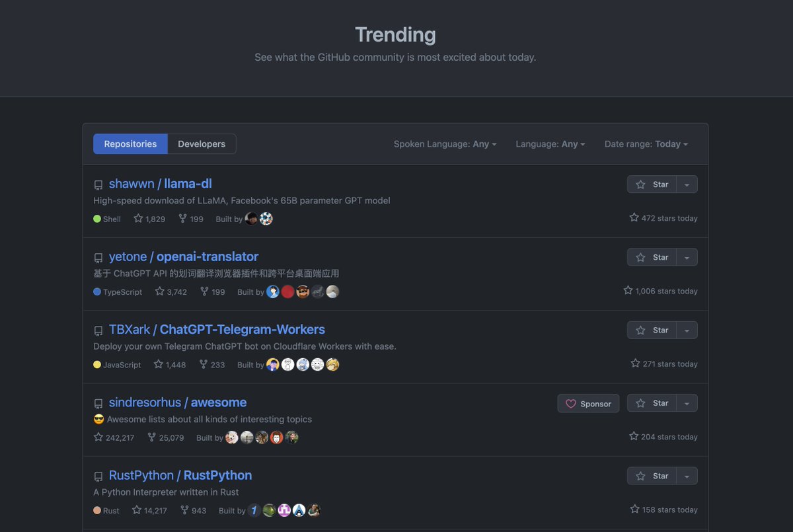The height and width of the screenshot is (532, 793).
Task: Sponsor sindresorhus with the heart button
Action: [x=588, y=403]
